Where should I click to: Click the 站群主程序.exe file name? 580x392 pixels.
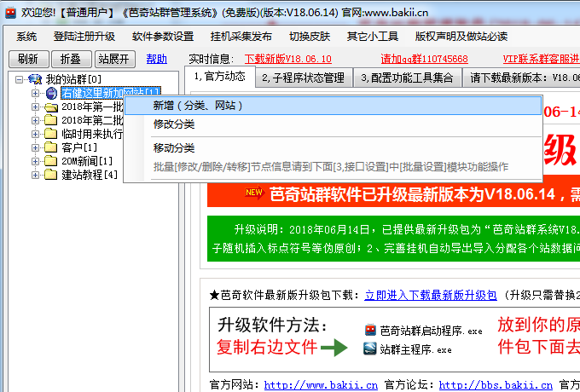[416, 349]
